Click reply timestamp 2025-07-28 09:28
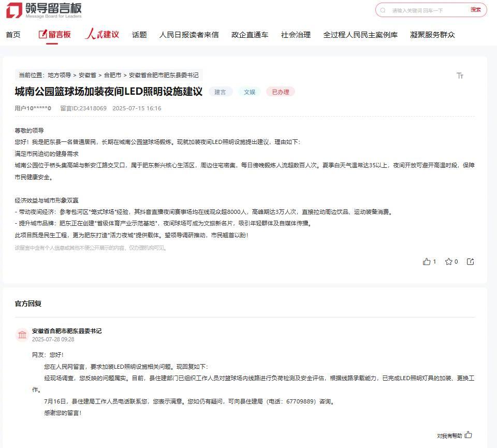497x448 pixels. tap(53, 339)
